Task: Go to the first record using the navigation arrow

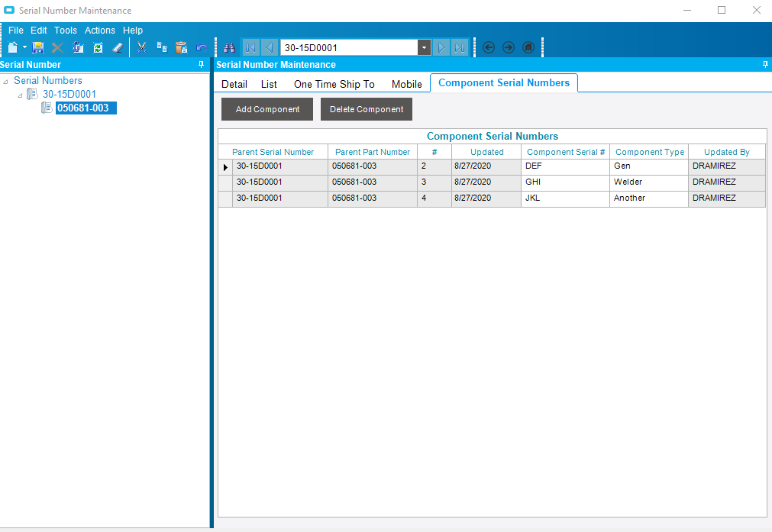Action: [250, 47]
